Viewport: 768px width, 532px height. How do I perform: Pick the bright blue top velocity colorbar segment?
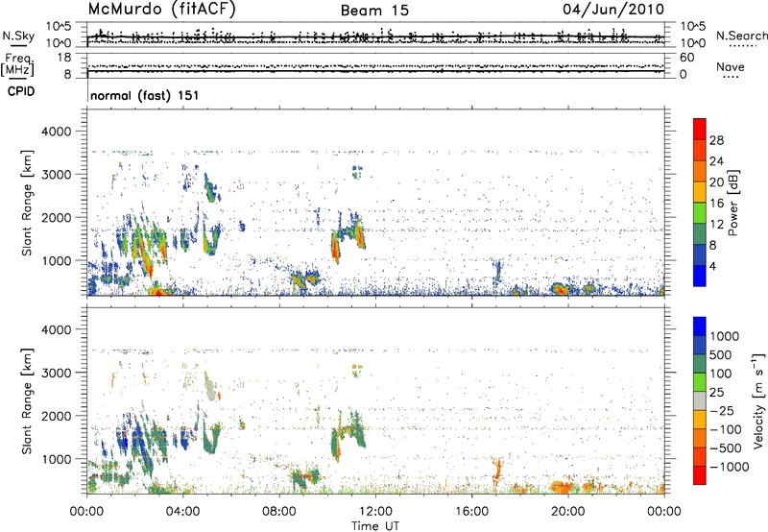pyautogui.click(x=700, y=326)
